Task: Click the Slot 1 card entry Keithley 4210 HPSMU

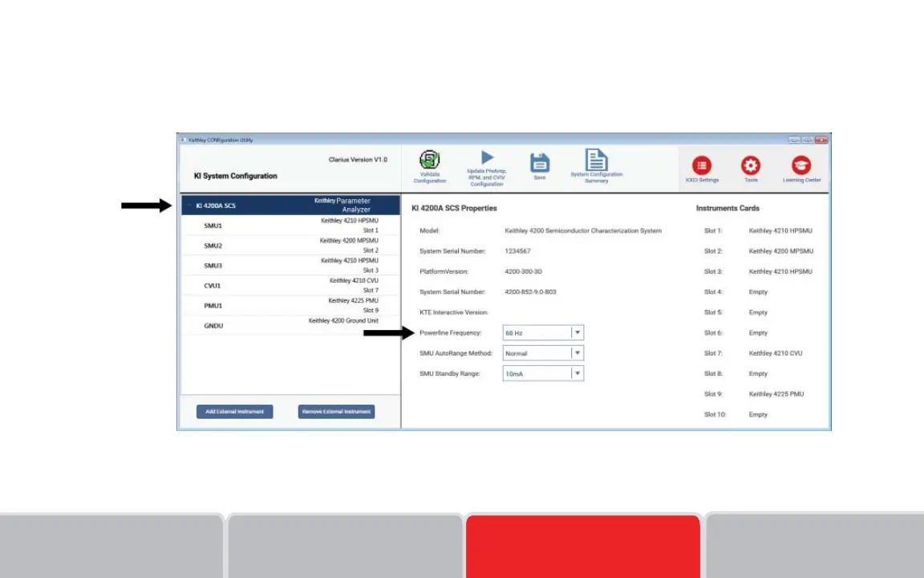Action: pos(780,230)
